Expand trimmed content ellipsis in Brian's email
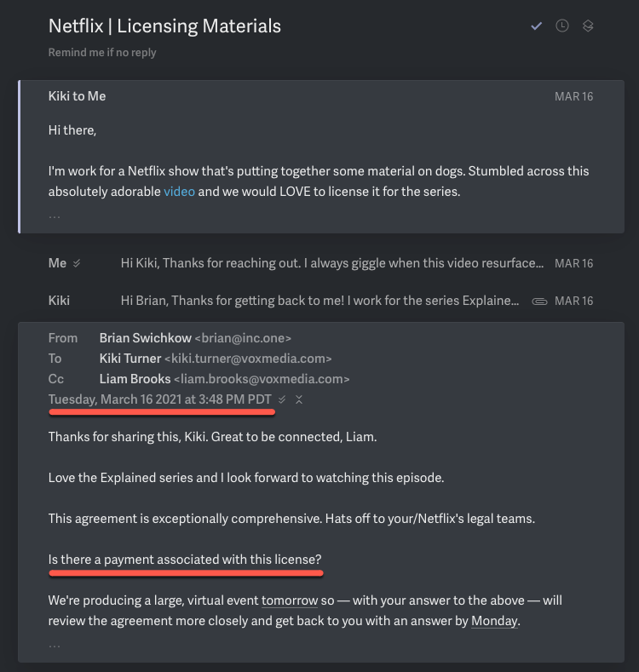The image size is (639, 672). pyautogui.click(x=55, y=646)
